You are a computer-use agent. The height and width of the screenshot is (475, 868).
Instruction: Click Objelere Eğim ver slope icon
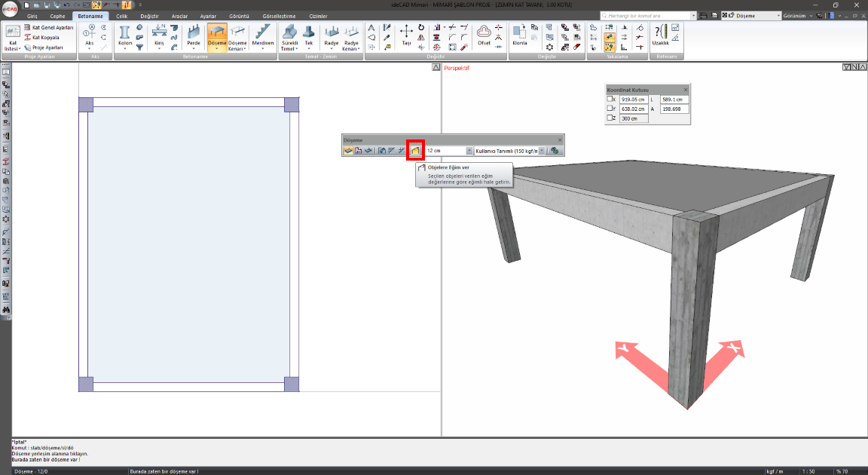coord(415,151)
